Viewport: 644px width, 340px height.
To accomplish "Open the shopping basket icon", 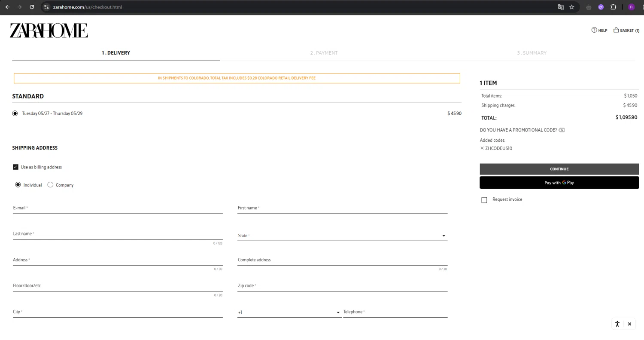I will click(616, 30).
